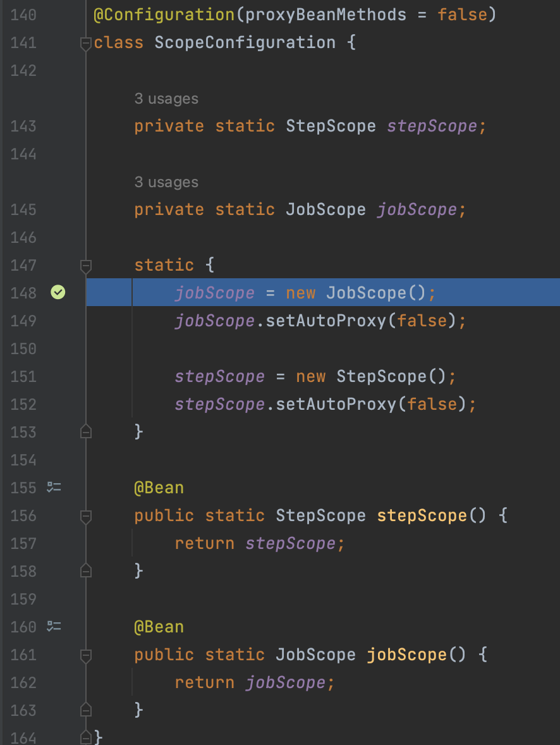Viewport: 560px width, 745px height.
Task: Click 'false' argument on line 152
Action: 432,404
